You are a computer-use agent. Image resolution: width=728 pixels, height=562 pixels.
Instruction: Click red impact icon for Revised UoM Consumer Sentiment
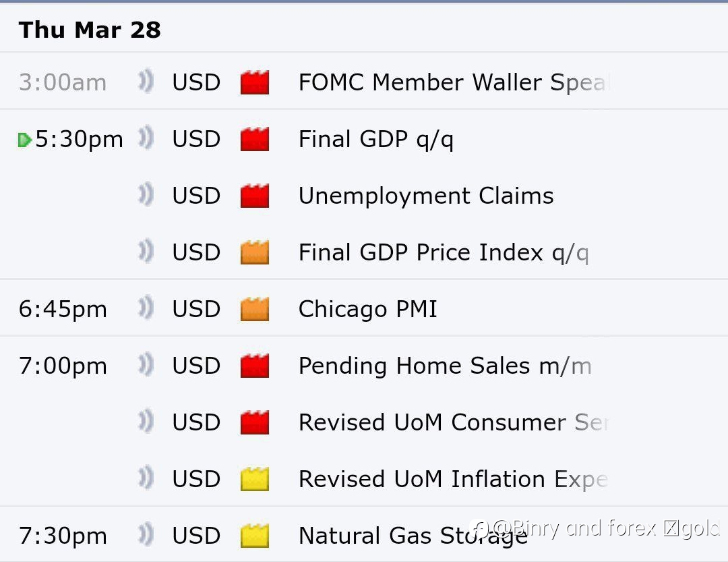point(254,422)
